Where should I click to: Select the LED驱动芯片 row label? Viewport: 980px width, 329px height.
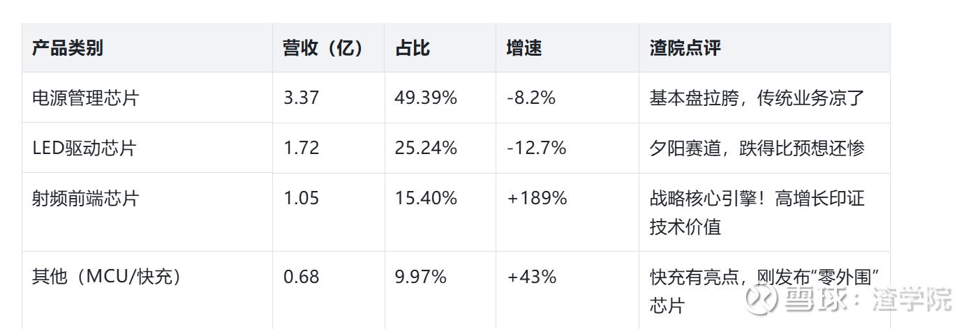click(x=84, y=148)
